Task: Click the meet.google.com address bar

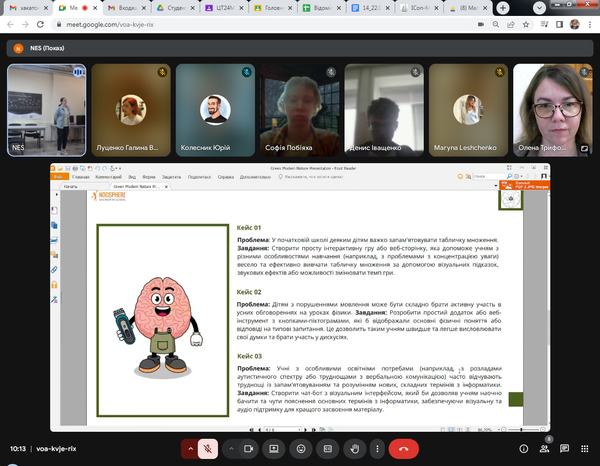Action: click(200, 25)
